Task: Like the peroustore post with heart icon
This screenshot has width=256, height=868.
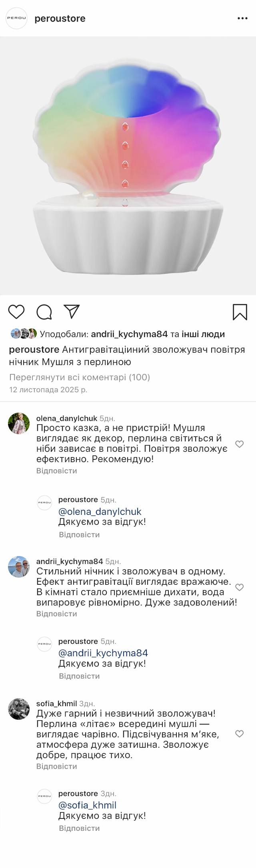Action: [x=16, y=312]
